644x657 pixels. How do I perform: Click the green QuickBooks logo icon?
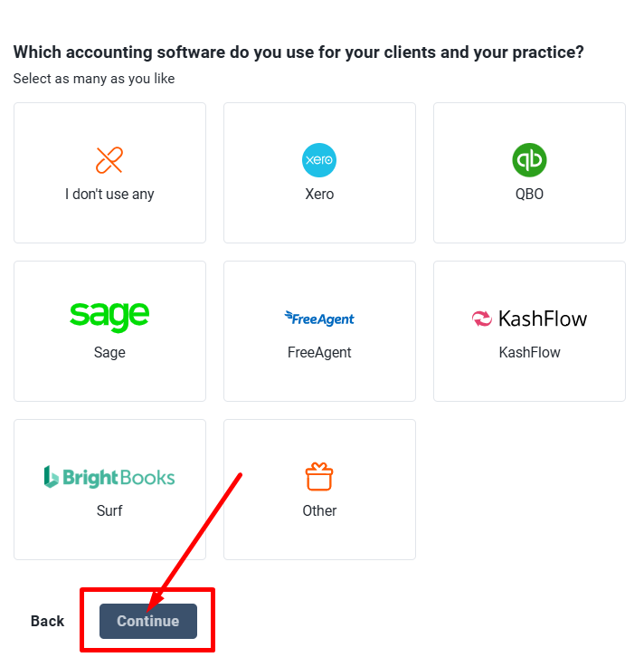(529, 160)
